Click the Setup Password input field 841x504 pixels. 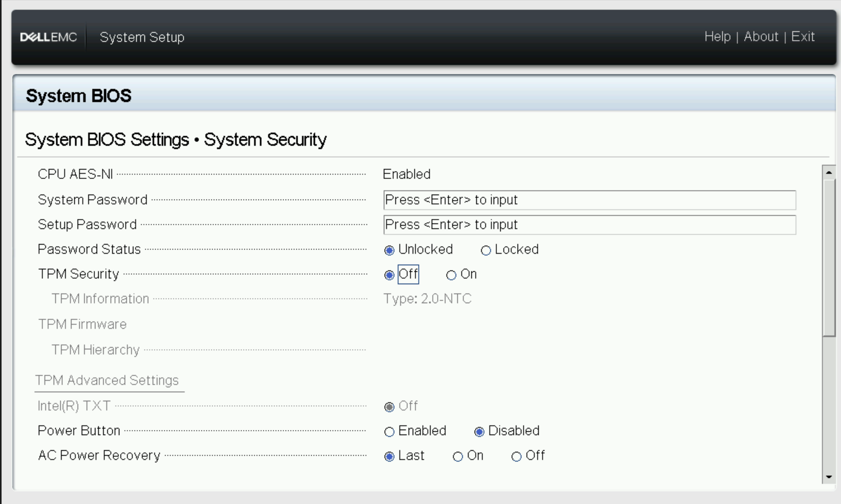(x=590, y=225)
